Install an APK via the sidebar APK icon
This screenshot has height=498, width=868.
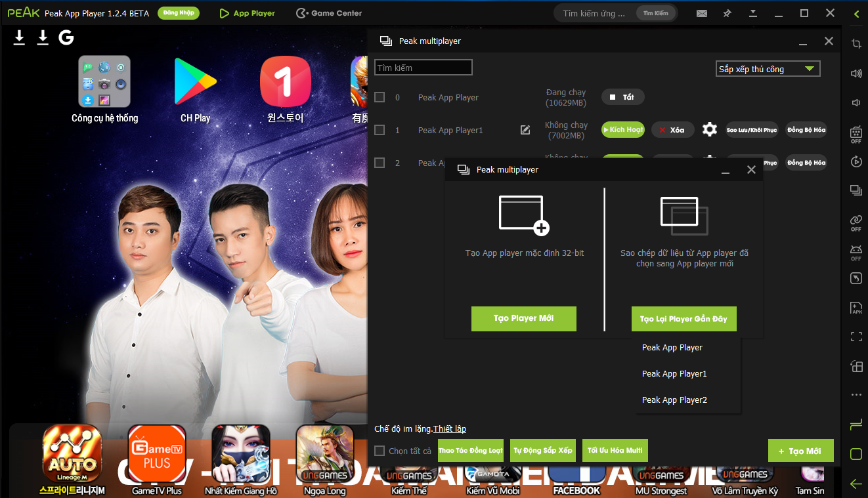tap(856, 308)
